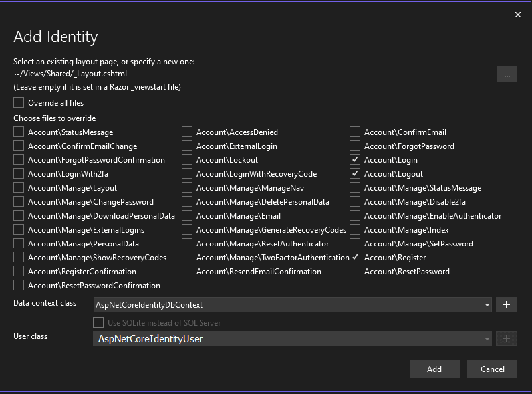Check Account\ConfirmEmail
This screenshot has width=532, height=394.
coord(355,132)
